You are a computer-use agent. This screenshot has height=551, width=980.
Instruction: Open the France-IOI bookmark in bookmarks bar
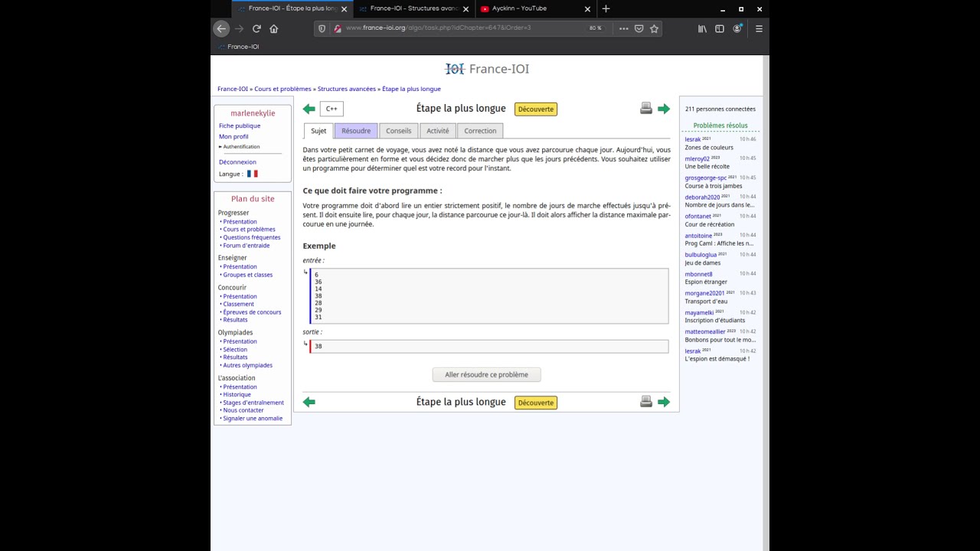[238, 47]
